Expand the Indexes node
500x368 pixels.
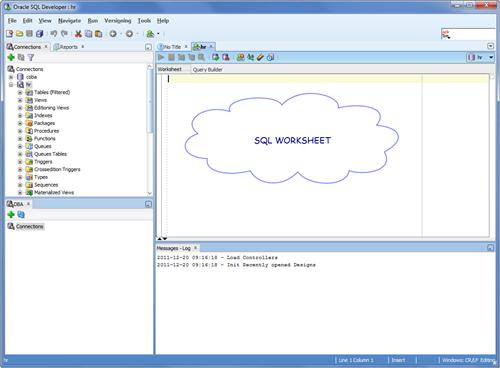pos(20,115)
